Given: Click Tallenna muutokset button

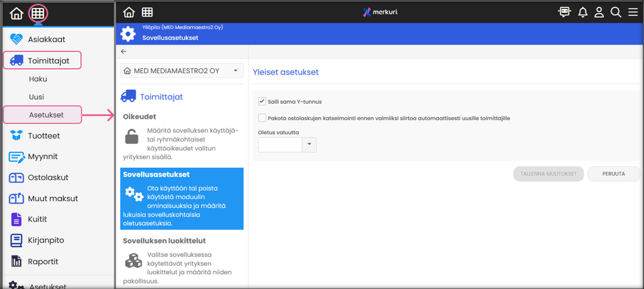Looking at the screenshot, I should (548, 174).
